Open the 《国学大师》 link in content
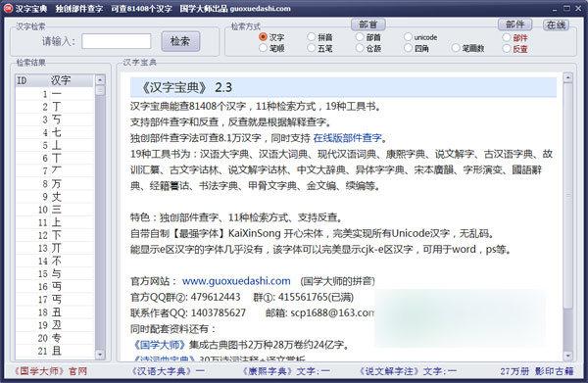The height and width of the screenshot is (383, 588). point(159,345)
